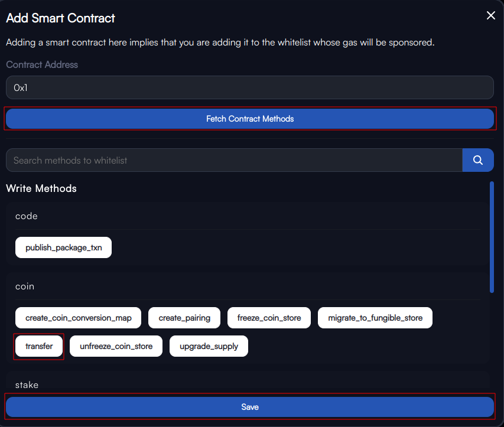
Task: Focus the Contract Address input field
Action: pyautogui.click(x=250, y=87)
